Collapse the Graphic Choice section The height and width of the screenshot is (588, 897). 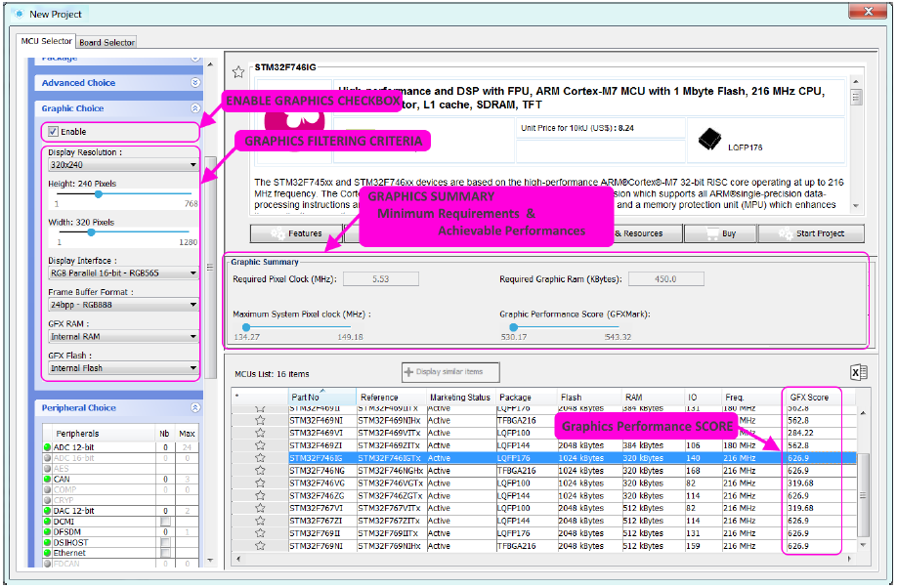[195, 108]
